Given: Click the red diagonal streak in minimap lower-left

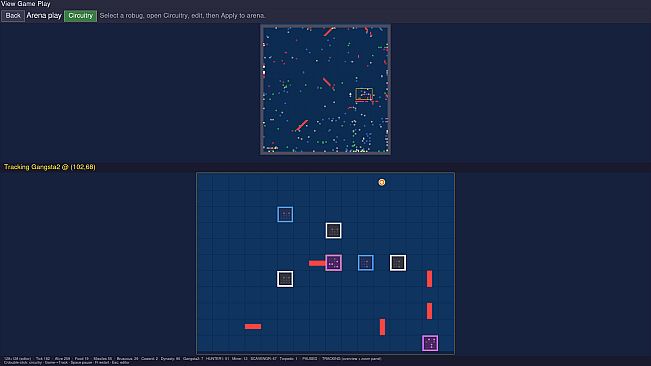Looking at the screenshot, I should 302,125.
